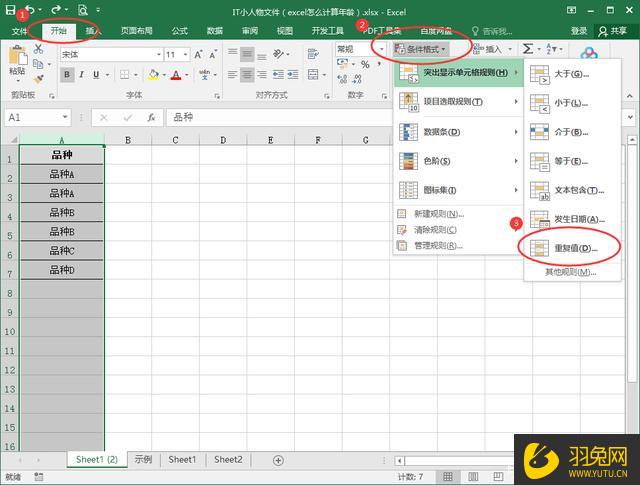
Task: Apply yellow fill color bucket
Action: click(154, 75)
